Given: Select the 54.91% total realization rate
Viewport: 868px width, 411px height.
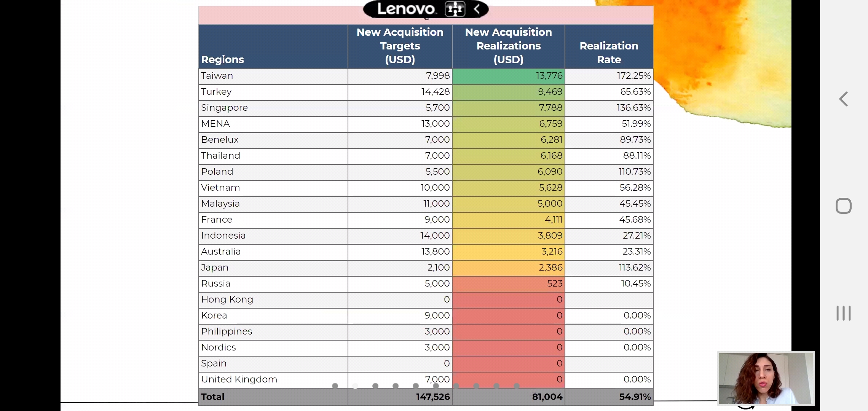Looking at the screenshot, I should click(635, 397).
